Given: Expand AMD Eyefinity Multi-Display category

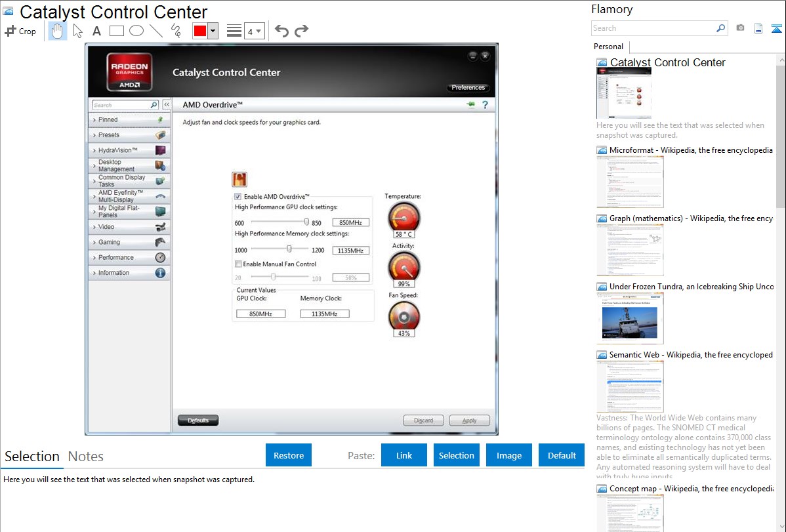Looking at the screenshot, I should 129,196.
